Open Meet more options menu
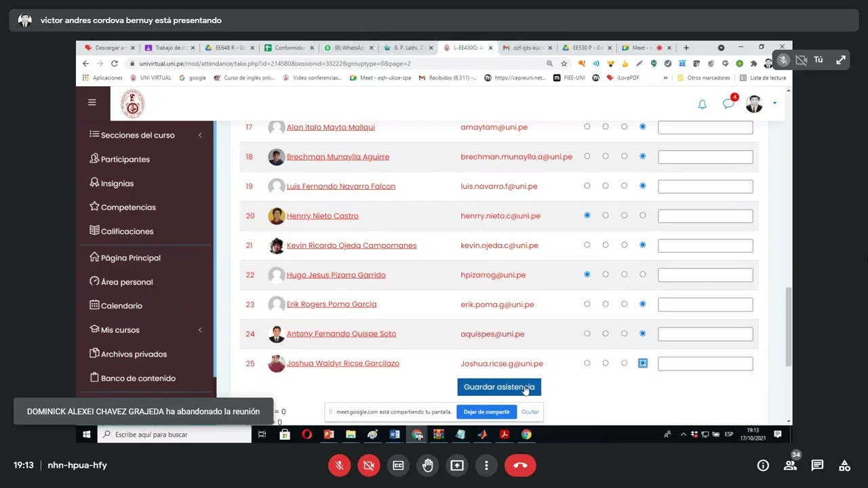The height and width of the screenshot is (488, 868). (x=486, y=466)
